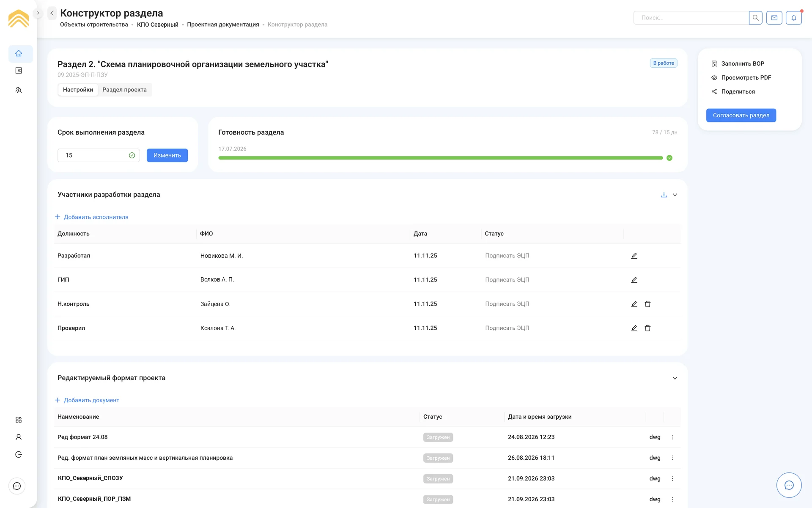This screenshot has width=812, height=508.
Task: Open the apps grid icon in sidebar
Action: [x=19, y=420]
